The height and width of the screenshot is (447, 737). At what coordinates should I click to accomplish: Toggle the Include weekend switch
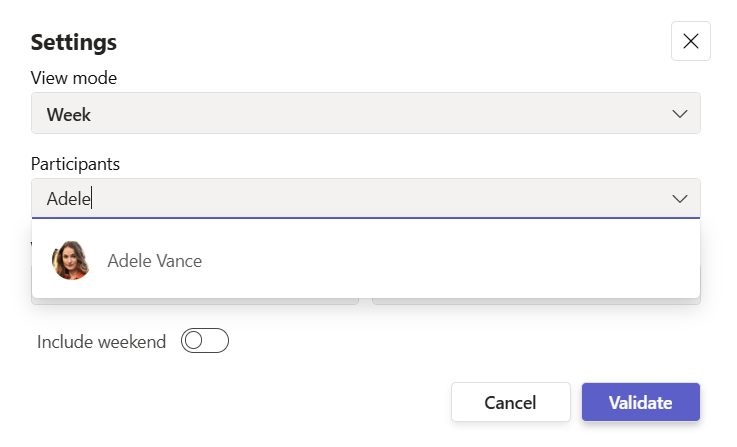205,341
